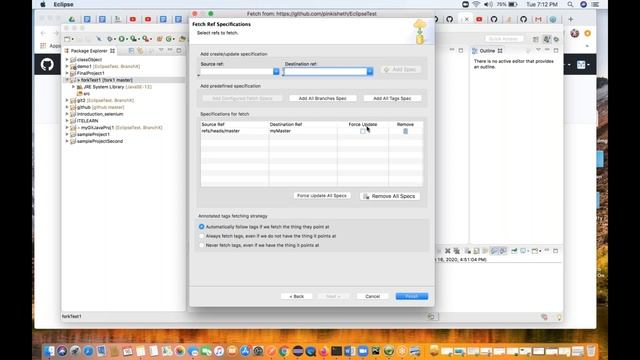Click the Cancel button
This screenshot has width=640, height=360.
pyautogui.click(x=372, y=296)
